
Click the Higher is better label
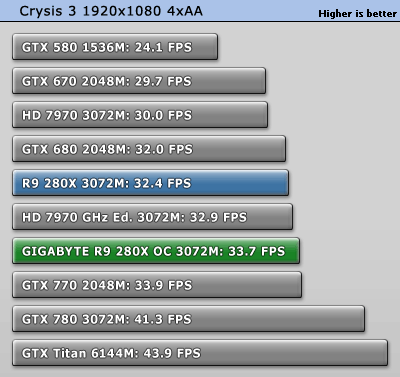358,14
